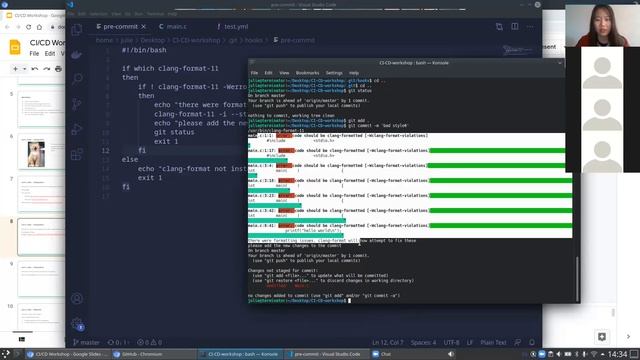Screen dimensions: 640x360
Task: Open the Konsole View menu
Action: [284, 73]
